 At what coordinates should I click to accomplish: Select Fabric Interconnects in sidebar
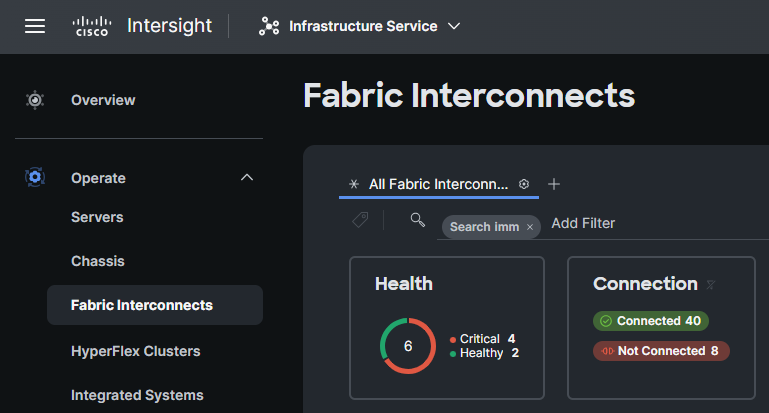155,305
